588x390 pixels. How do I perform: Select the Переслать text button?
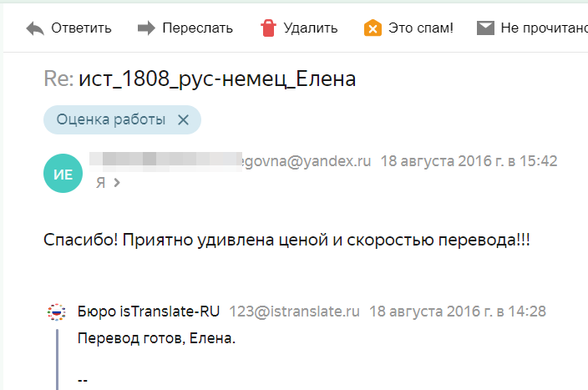[198, 28]
